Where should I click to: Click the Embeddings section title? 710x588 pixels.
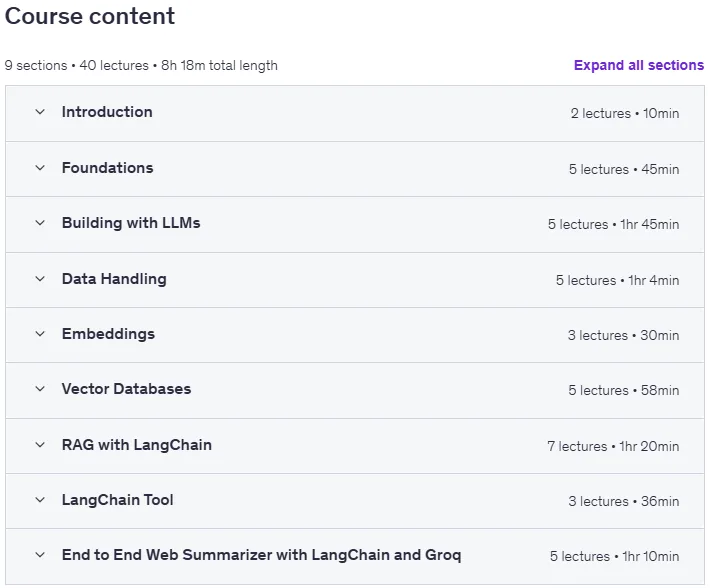(108, 334)
